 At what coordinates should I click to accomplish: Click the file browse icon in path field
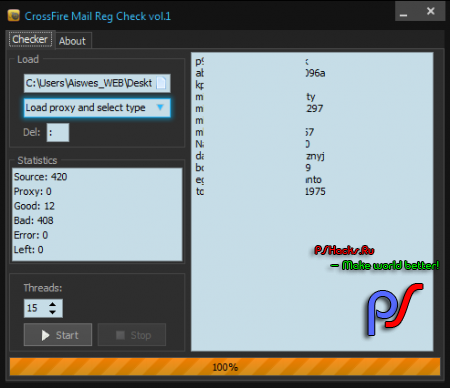coord(161,83)
